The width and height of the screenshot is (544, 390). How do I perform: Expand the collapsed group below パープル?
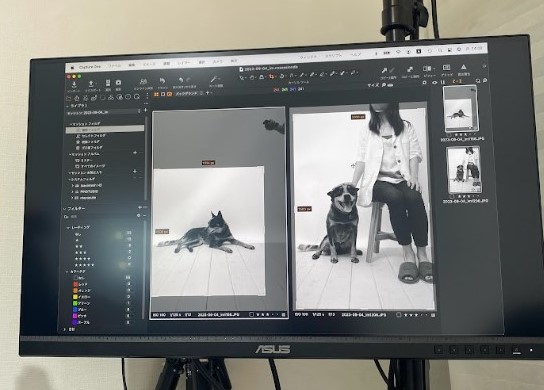pos(65,329)
